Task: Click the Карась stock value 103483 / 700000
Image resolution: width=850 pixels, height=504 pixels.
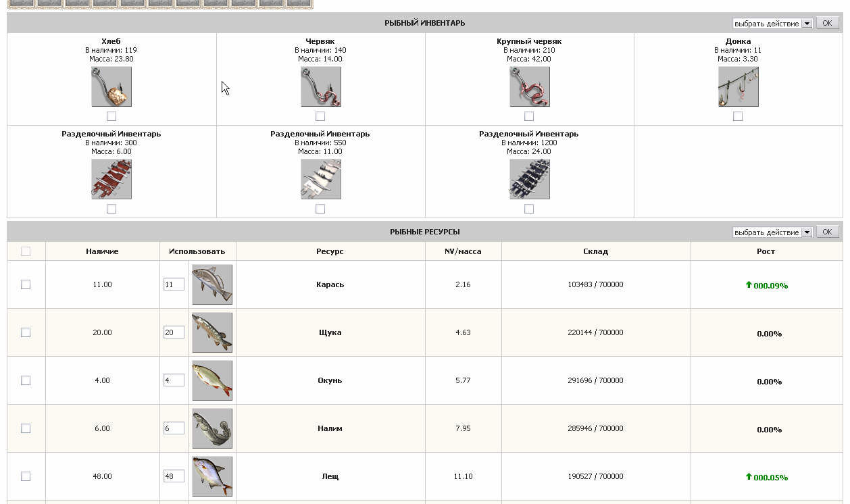Action: (x=596, y=284)
